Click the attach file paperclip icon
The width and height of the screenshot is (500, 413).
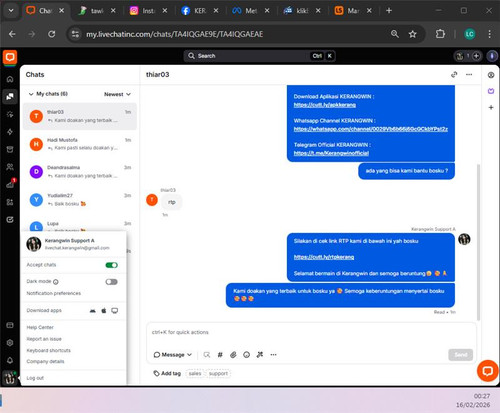(233, 355)
